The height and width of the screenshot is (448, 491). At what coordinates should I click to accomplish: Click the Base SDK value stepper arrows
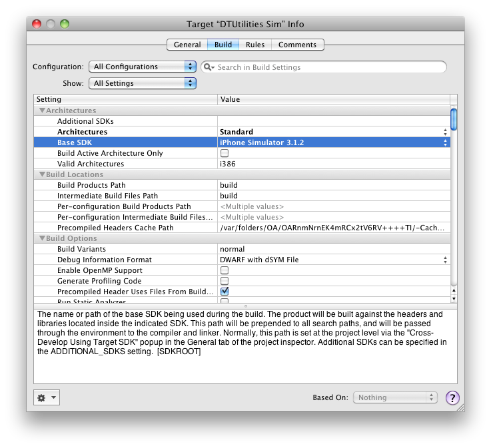pyautogui.click(x=445, y=142)
